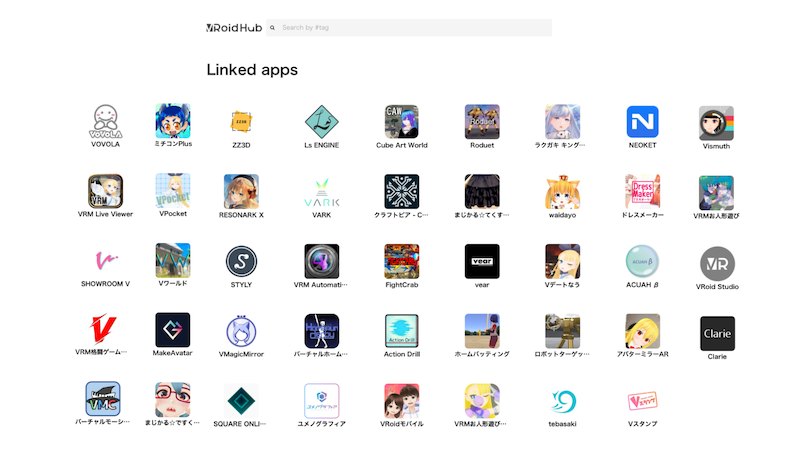
Task: Select the SHOWROOM V app icon
Action: [x=106, y=261]
